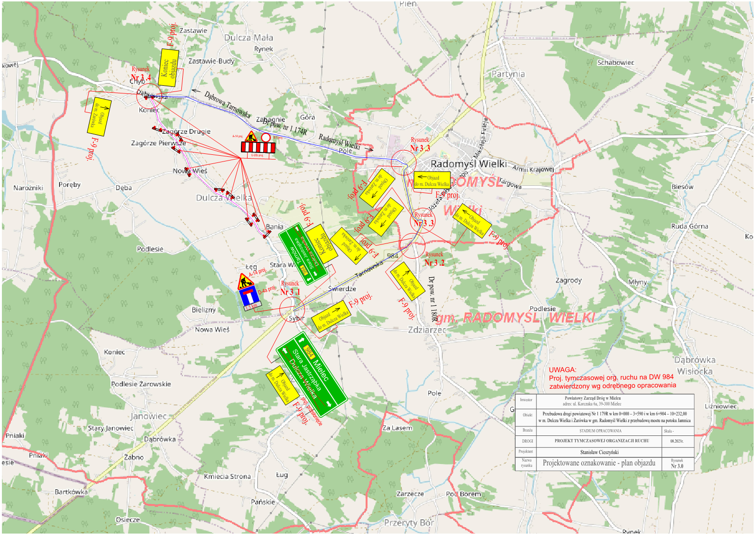This screenshot has width=756, height=535.
Task: Select the large green Mielec 984 direction sign
Action: coord(311,371)
